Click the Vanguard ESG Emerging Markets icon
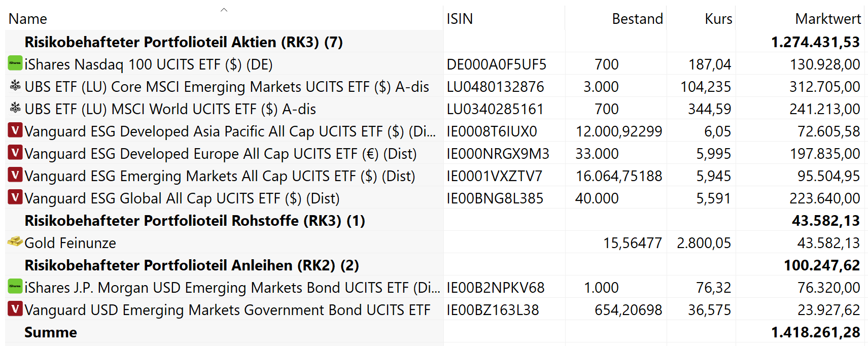 click(15, 175)
